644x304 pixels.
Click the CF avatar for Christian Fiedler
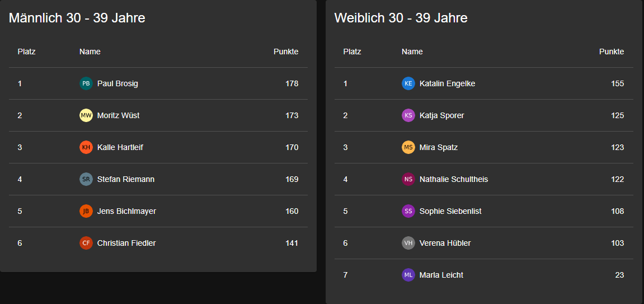86,243
